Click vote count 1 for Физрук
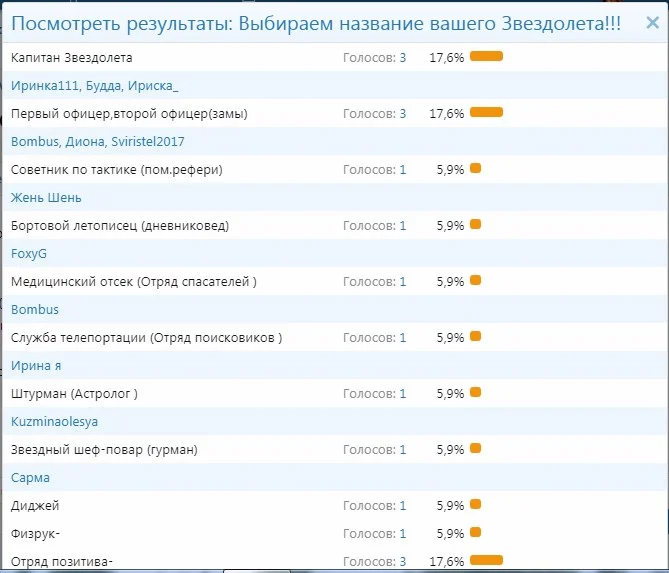This screenshot has width=669, height=573. 403,534
